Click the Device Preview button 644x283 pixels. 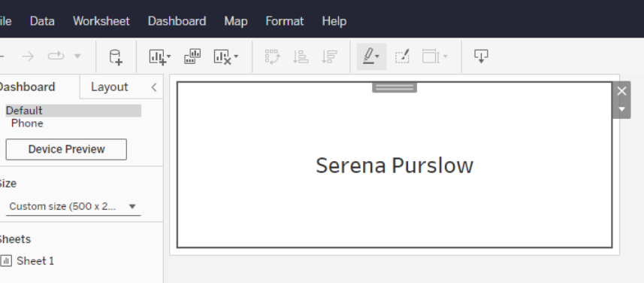point(66,149)
